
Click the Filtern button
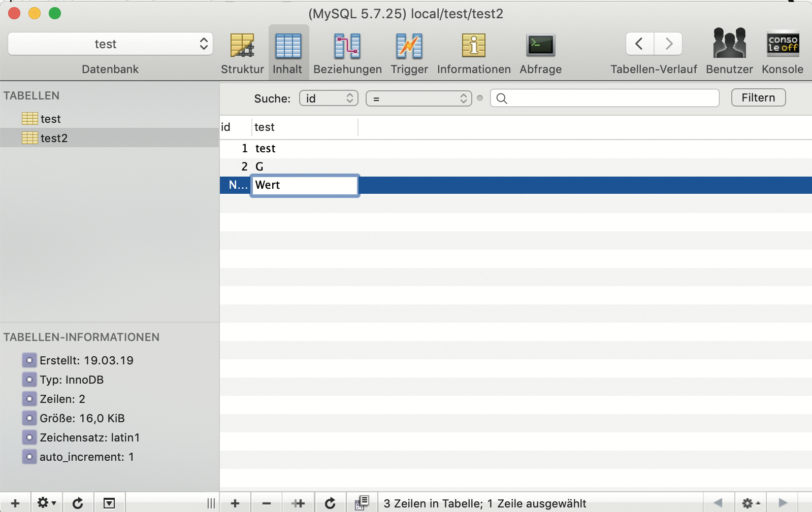pyautogui.click(x=758, y=98)
